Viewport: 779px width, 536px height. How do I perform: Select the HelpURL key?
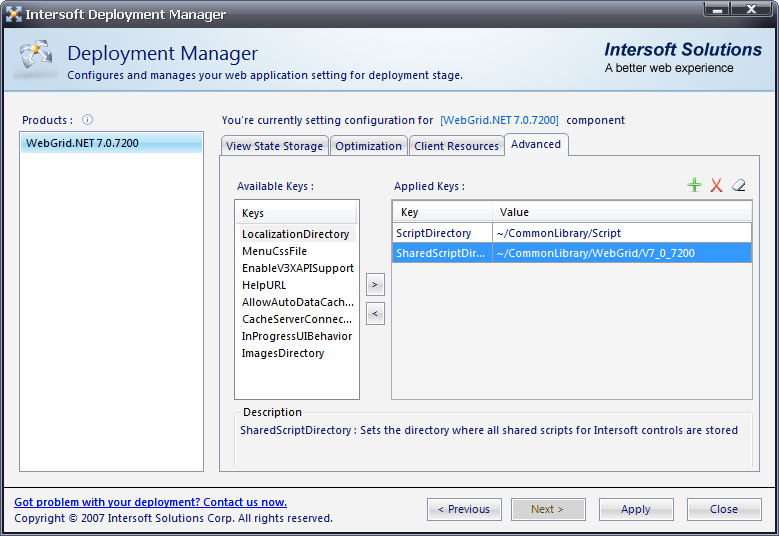click(x=297, y=285)
